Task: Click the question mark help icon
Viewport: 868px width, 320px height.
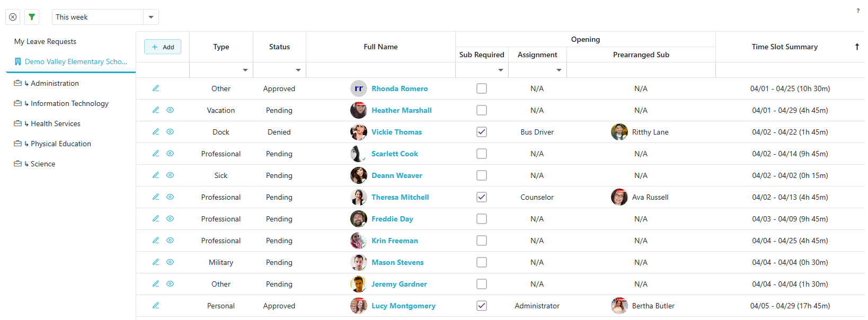Action: pos(858,11)
